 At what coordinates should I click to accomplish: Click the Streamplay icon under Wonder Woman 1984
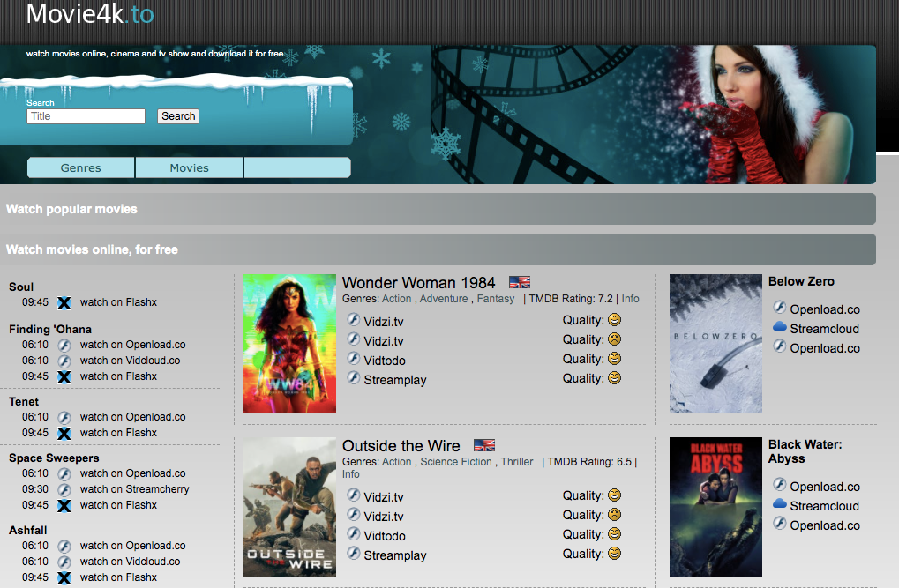pyautogui.click(x=354, y=377)
